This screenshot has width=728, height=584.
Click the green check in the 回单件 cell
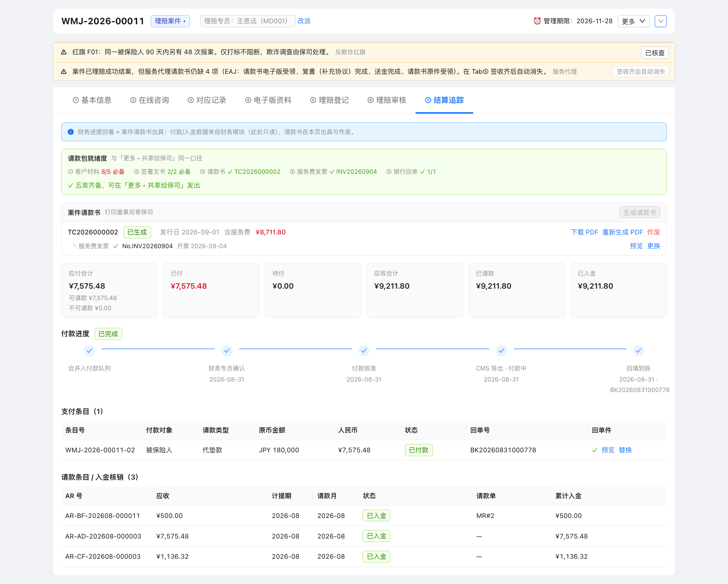pos(595,450)
